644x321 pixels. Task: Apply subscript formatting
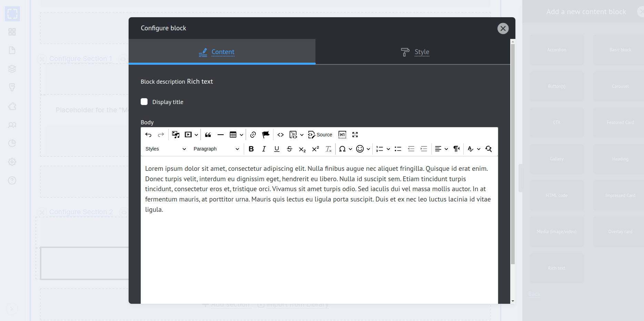click(x=302, y=149)
